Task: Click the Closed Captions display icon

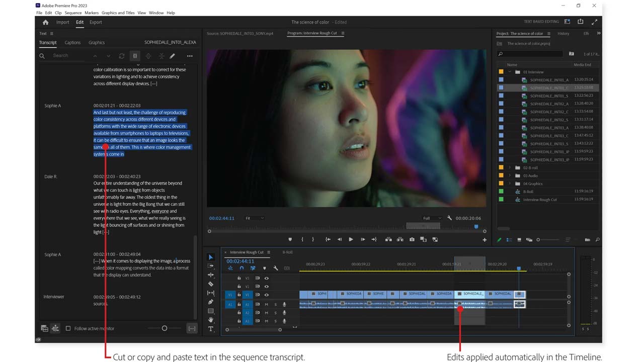Action: click(x=286, y=268)
